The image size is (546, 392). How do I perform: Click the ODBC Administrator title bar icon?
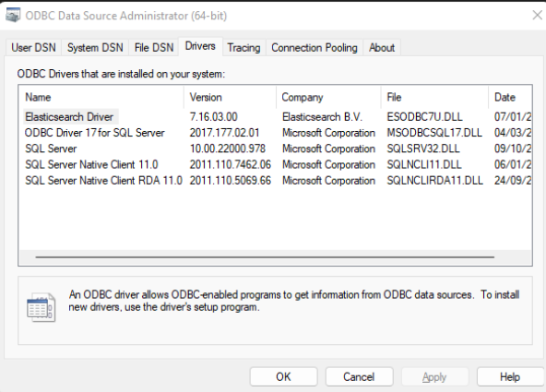pos(13,16)
